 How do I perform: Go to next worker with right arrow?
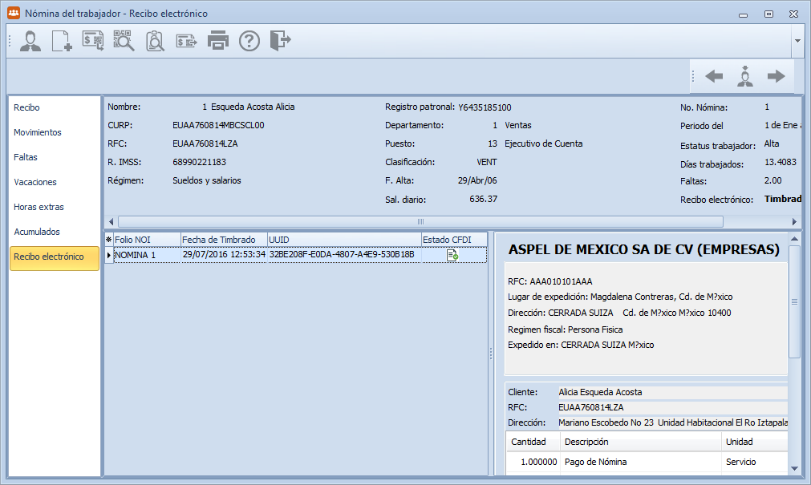776,77
